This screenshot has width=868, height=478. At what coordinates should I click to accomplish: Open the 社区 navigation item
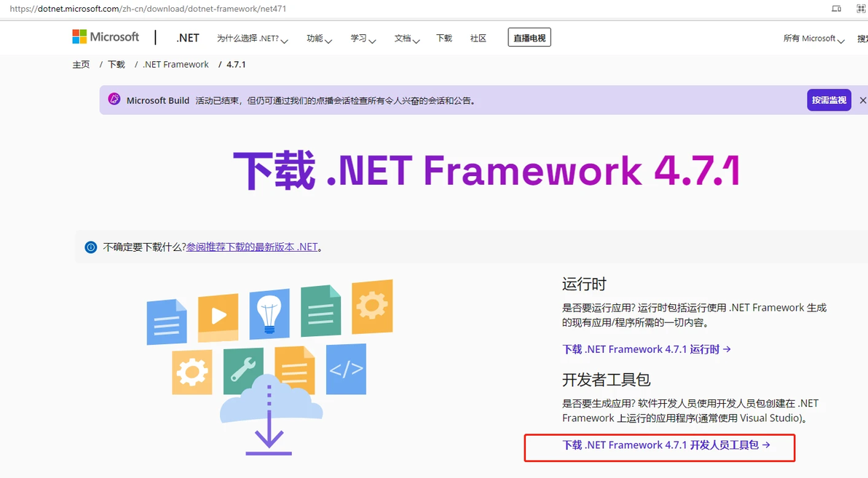click(x=478, y=38)
